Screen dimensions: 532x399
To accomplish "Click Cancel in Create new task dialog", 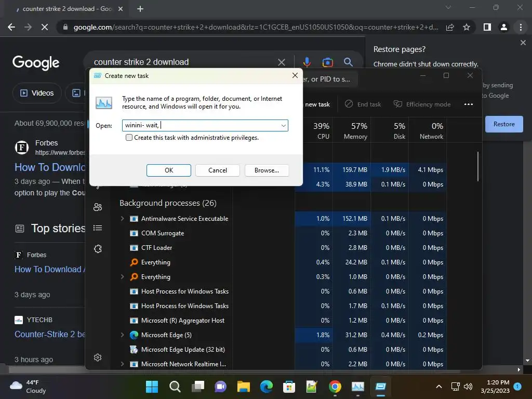I will coord(218,170).
